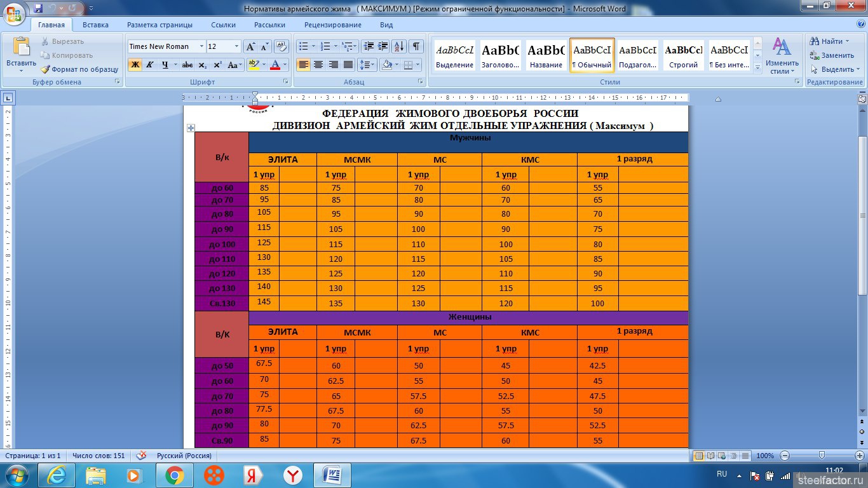Clear formatting with eraser icon
Image resolution: width=868 pixels, height=488 pixels.
(x=281, y=46)
